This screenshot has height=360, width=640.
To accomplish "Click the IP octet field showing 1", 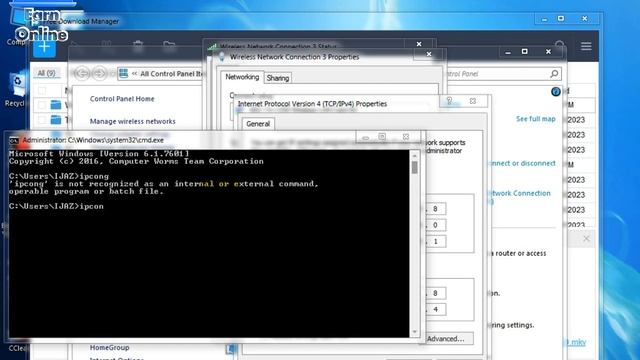I will 435,241.
